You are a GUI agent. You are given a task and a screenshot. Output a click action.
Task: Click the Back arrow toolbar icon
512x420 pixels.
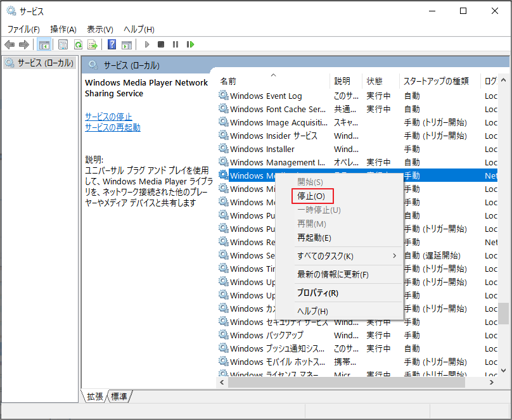click(x=10, y=44)
